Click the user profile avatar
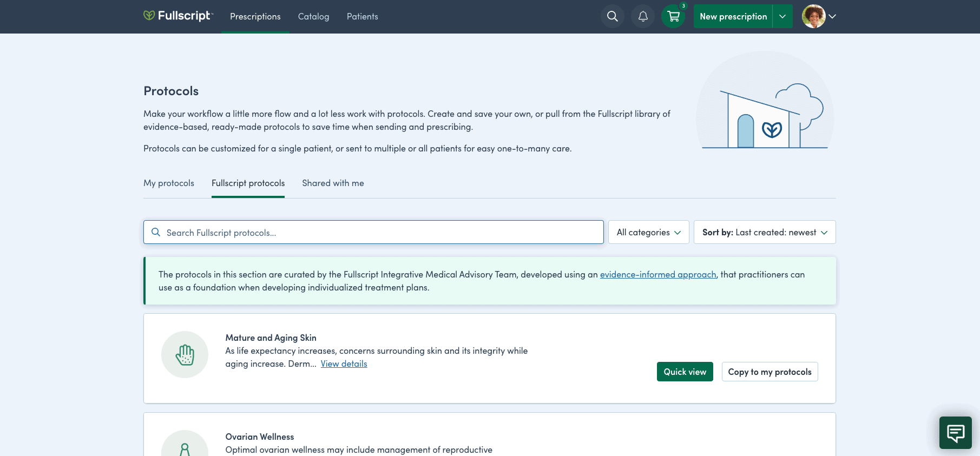The height and width of the screenshot is (456, 980). pyautogui.click(x=813, y=16)
